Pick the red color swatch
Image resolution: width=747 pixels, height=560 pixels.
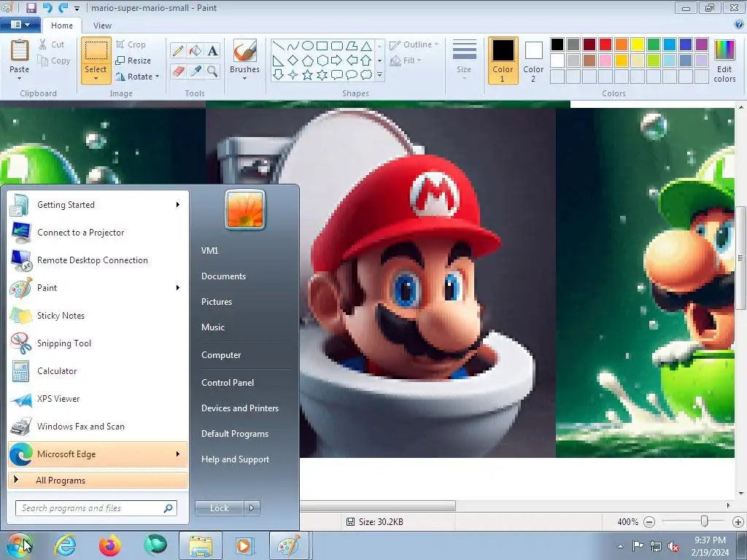pyautogui.click(x=605, y=44)
